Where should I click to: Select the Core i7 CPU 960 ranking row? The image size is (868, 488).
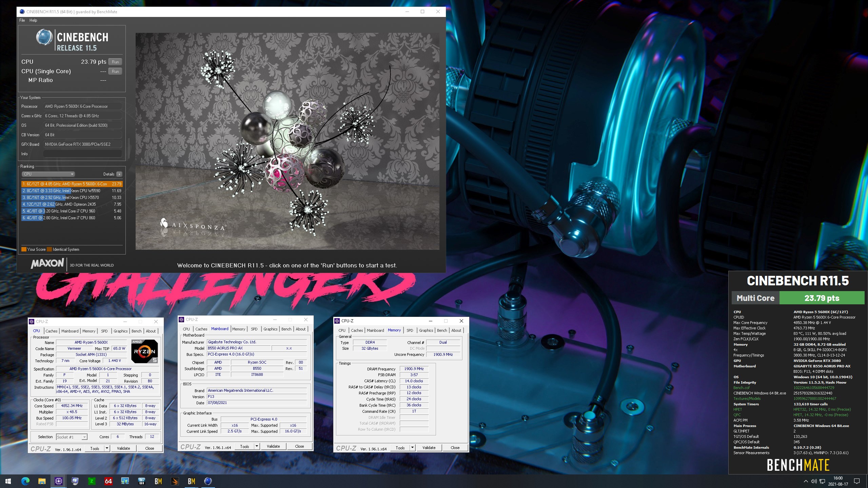click(x=72, y=211)
